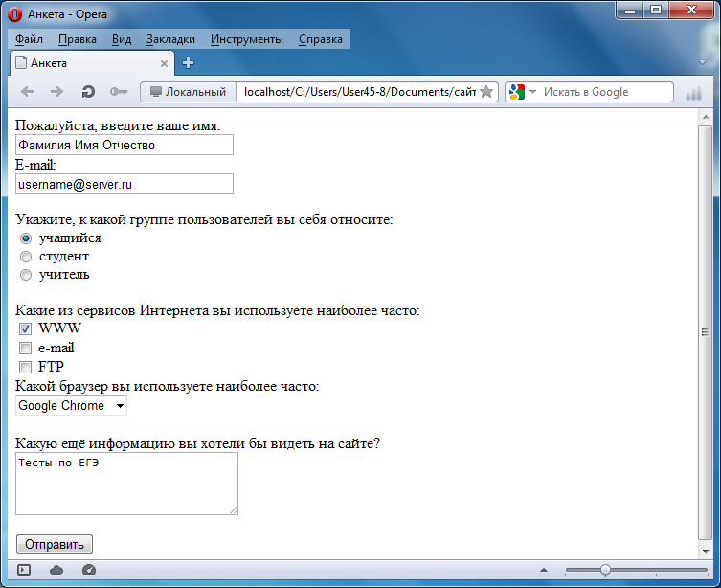Maximize the Opera window

(x=656, y=11)
